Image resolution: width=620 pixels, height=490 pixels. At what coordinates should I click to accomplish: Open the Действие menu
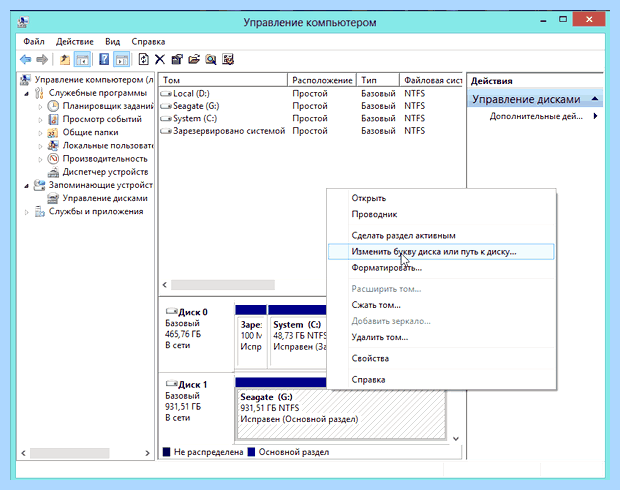pos(75,42)
